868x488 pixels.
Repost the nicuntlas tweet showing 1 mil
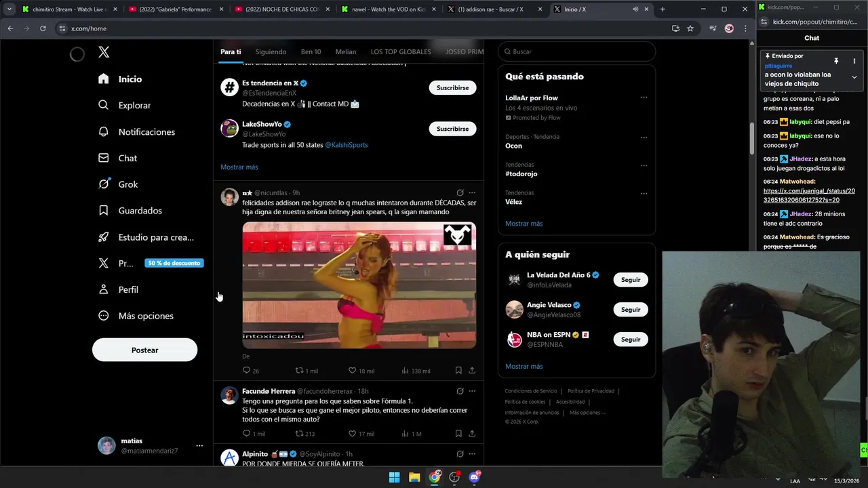pyautogui.click(x=299, y=371)
